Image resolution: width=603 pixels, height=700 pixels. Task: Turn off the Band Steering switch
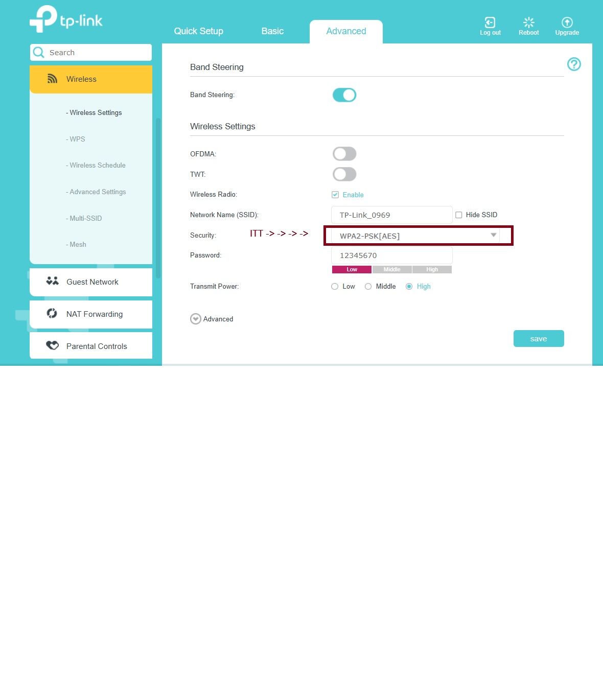click(344, 95)
